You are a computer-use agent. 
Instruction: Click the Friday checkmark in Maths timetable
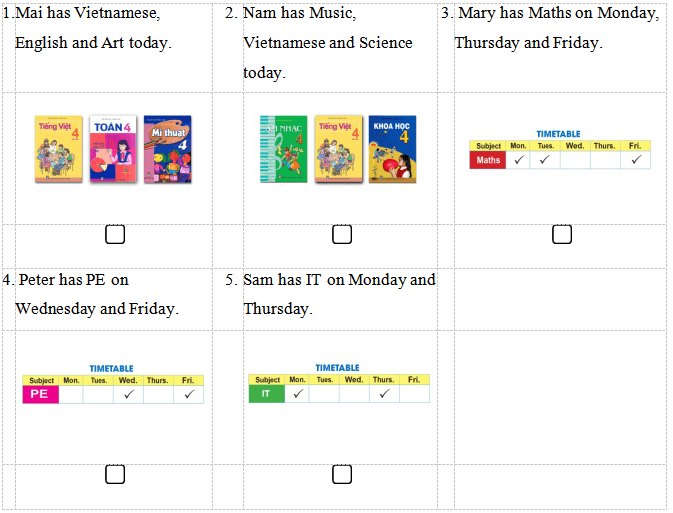[635, 160]
